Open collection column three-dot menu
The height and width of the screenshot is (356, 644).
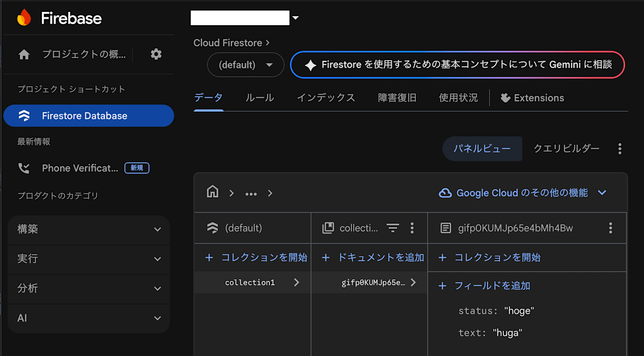[x=412, y=228]
